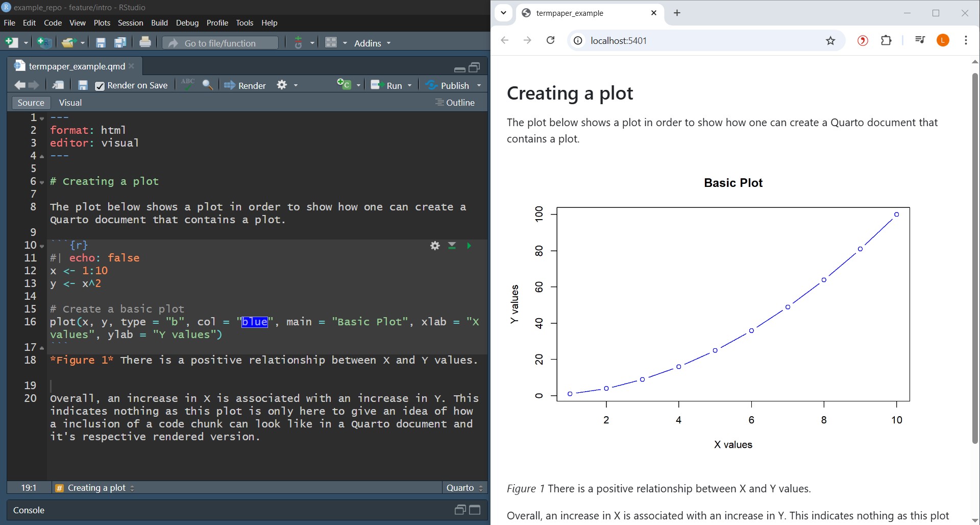Expand Git dropdown arrow in toolbar
This screenshot has height=525, width=980.
(312, 43)
